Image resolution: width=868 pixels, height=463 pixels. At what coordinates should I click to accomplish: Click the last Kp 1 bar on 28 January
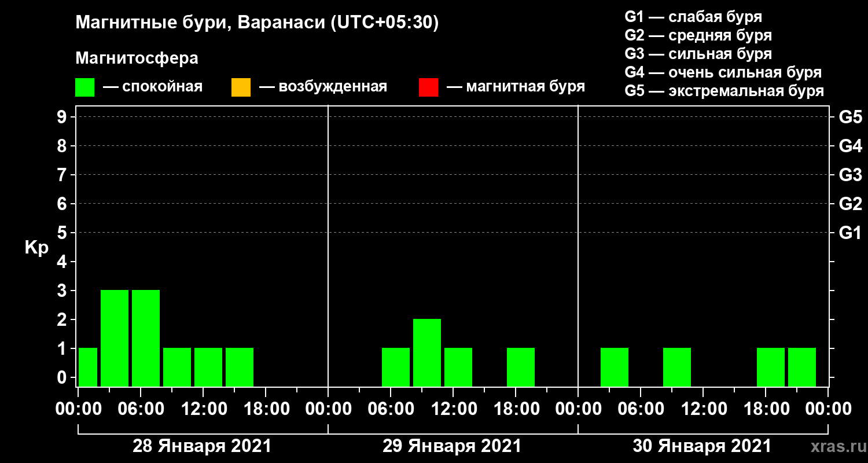click(240, 367)
